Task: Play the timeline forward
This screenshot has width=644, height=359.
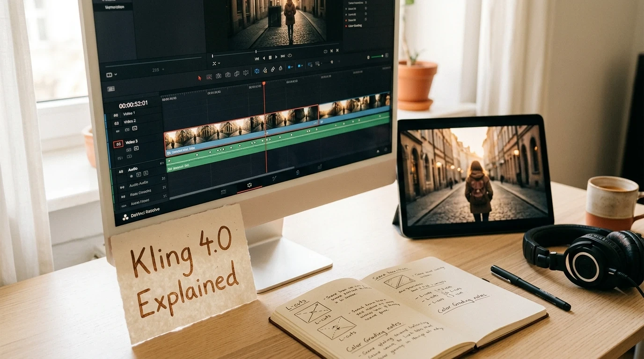Action: pyautogui.click(x=276, y=57)
